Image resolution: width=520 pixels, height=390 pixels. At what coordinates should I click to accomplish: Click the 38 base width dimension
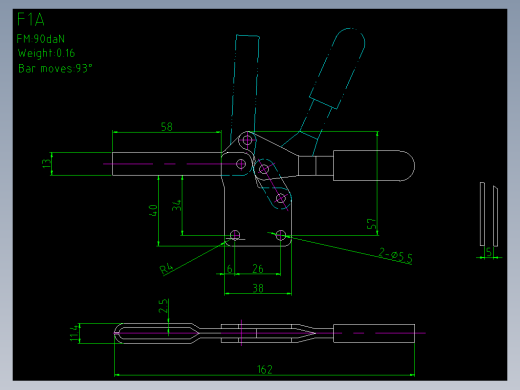[x=258, y=288]
